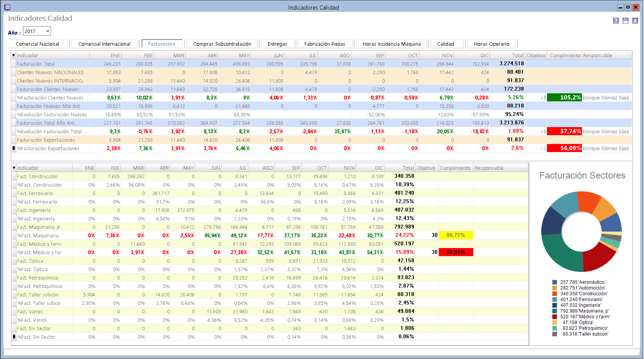Select the Calidad tab
The width and height of the screenshot is (644, 359).
pyautogui.click(x=445, y=44)
